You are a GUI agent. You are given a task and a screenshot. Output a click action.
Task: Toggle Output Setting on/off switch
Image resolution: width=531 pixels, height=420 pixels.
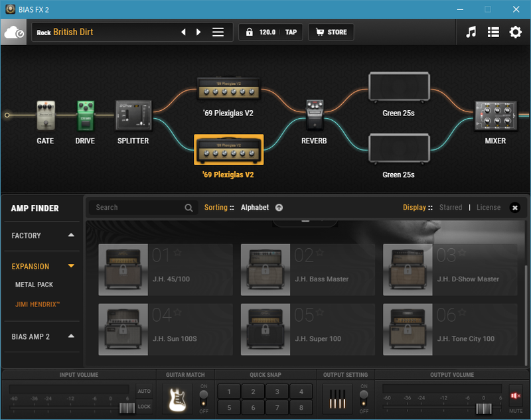[364, 398]
